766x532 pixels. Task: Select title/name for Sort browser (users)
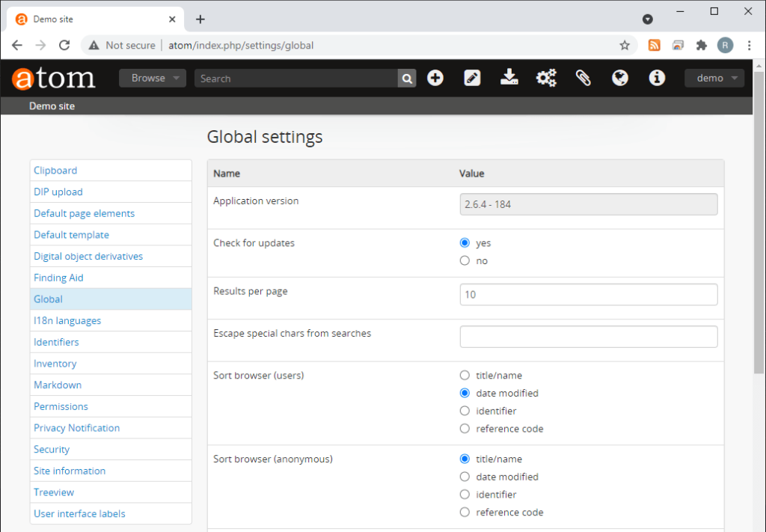pos(465,375)
